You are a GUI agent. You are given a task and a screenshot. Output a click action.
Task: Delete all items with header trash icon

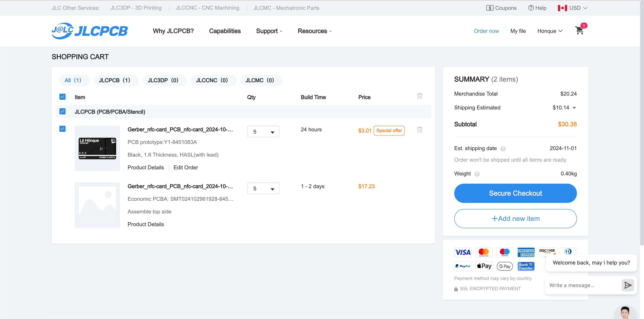(x=420, y=96)
